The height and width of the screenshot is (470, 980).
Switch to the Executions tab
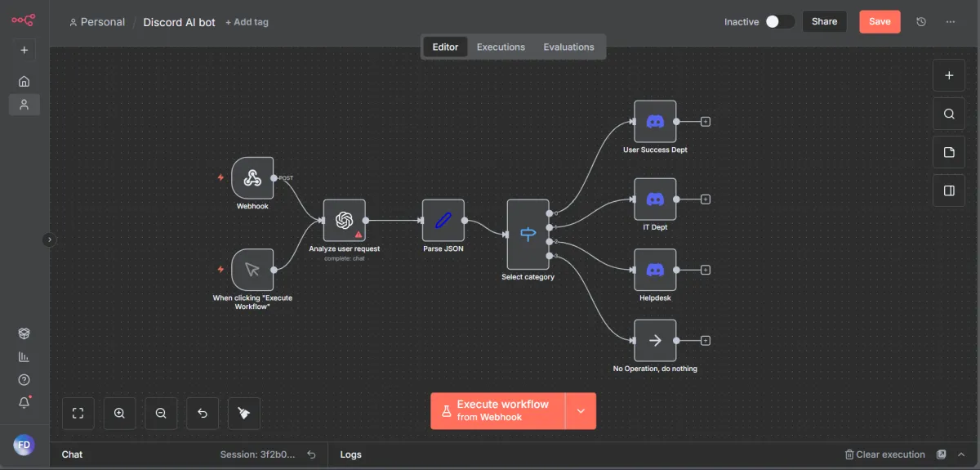click(501, 47)
